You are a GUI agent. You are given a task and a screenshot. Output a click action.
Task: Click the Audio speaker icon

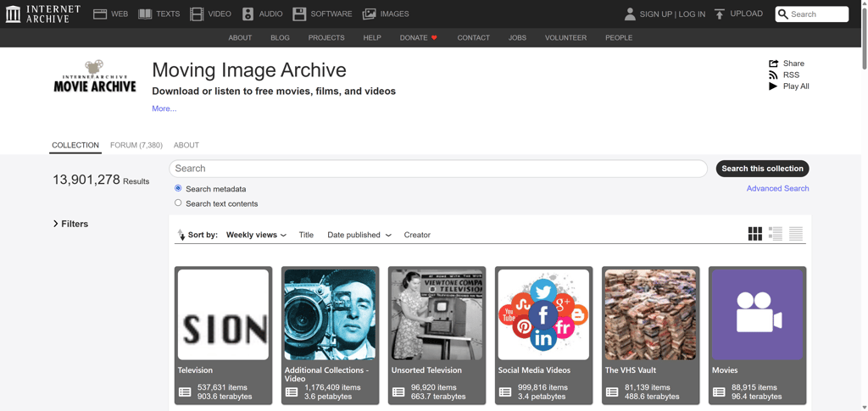(x=248, y=14)
